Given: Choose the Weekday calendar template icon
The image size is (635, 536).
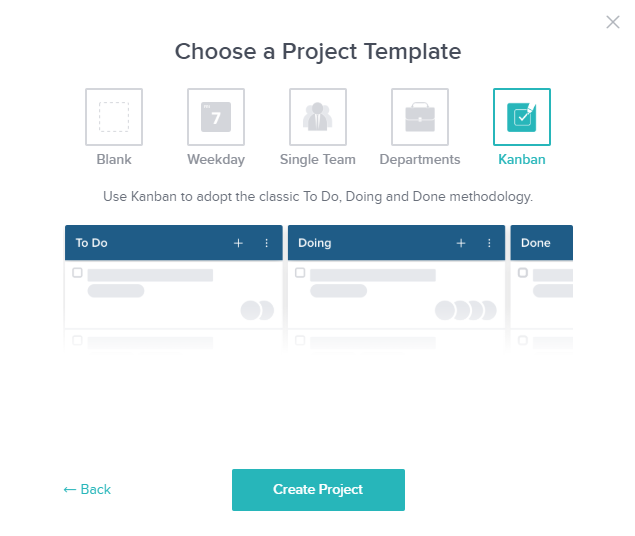Looking at the screenshot, I should (216, 117).
